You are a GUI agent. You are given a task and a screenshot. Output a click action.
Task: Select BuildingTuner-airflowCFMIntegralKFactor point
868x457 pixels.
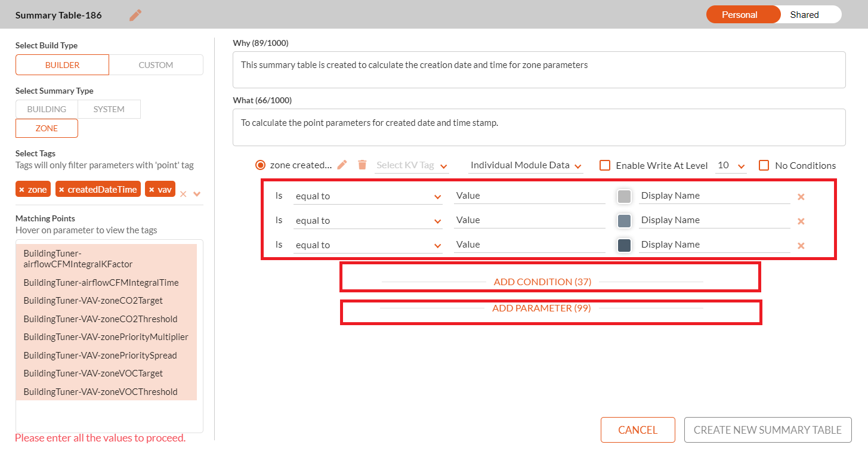point(106,258)
